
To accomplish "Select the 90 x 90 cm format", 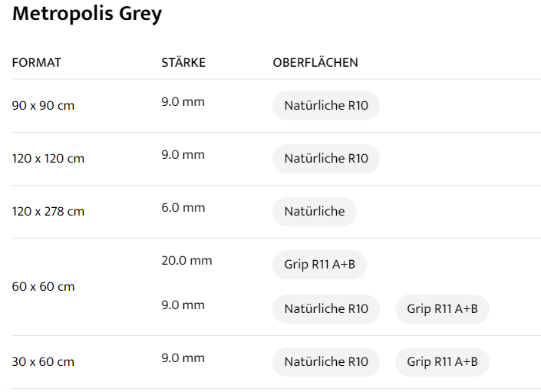I will 44,106.
